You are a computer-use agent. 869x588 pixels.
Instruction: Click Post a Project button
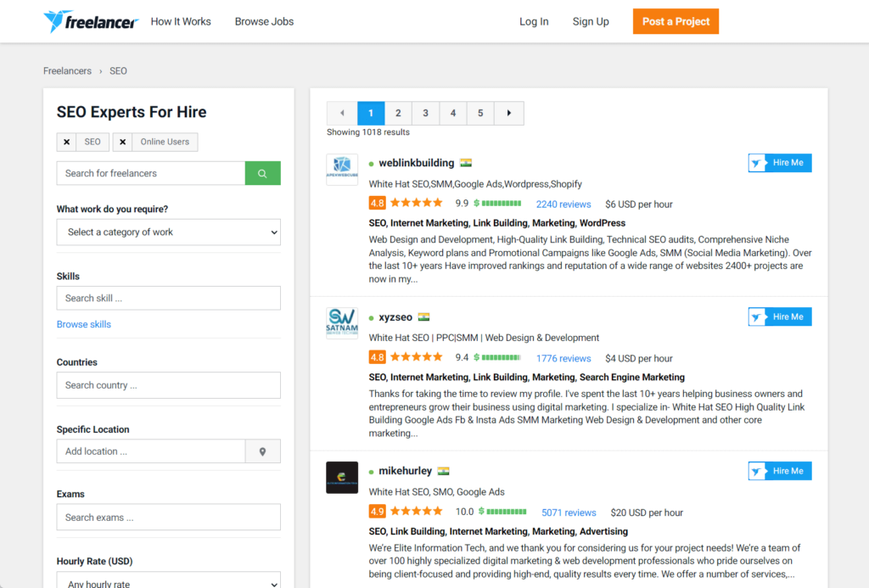pyautogui.click(x=676, y=21)
